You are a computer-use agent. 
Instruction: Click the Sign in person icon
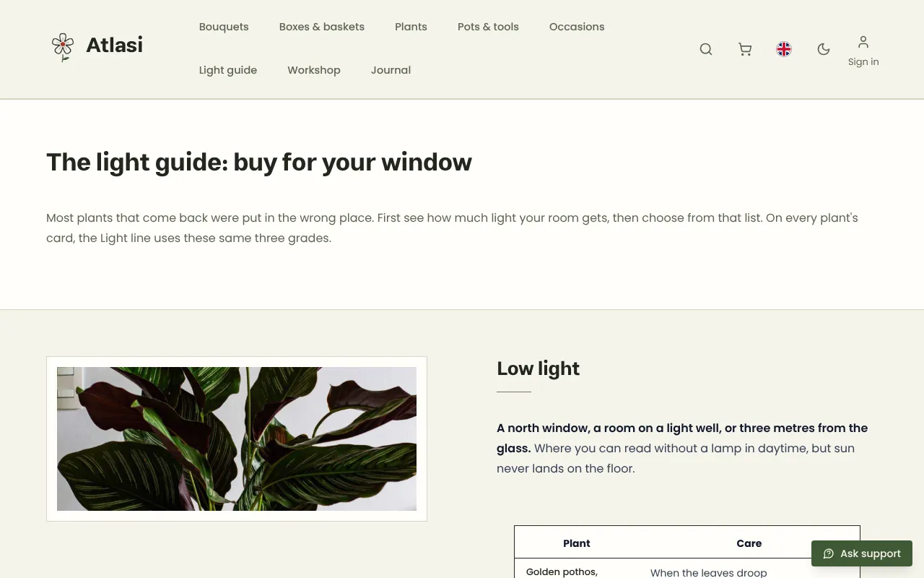863,42
